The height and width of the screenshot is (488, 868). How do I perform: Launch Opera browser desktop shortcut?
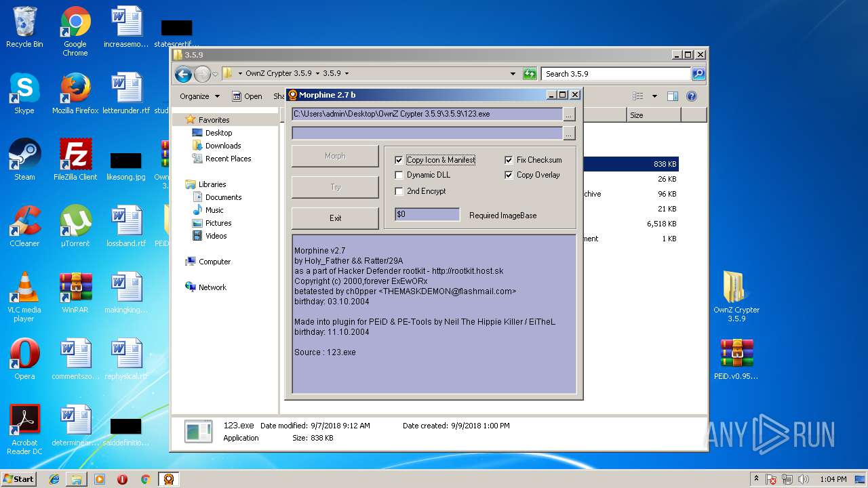24,359
